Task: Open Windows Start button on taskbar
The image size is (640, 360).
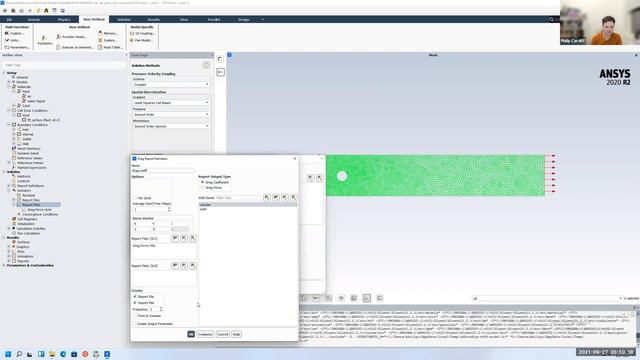Action: coord(8,354)
